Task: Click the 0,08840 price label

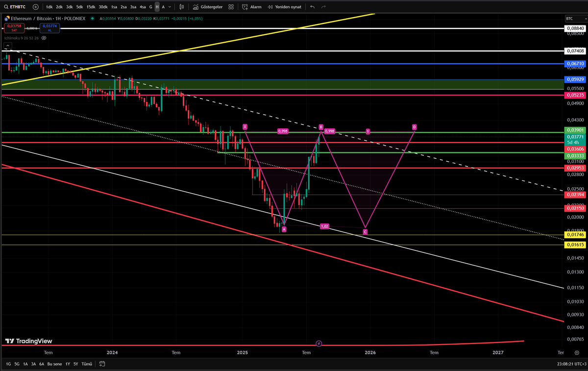Action: [575, 29]
